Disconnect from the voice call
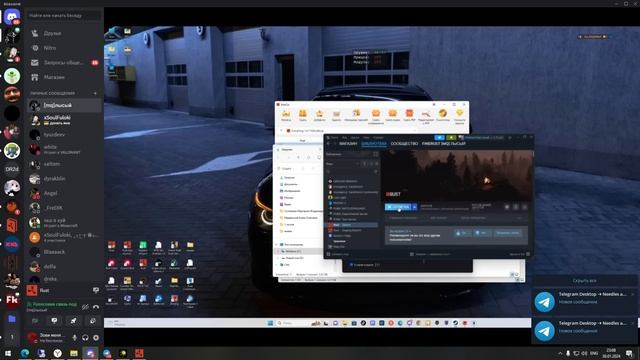The width and height of the screenshot is (640, 360). pos(96,307)
